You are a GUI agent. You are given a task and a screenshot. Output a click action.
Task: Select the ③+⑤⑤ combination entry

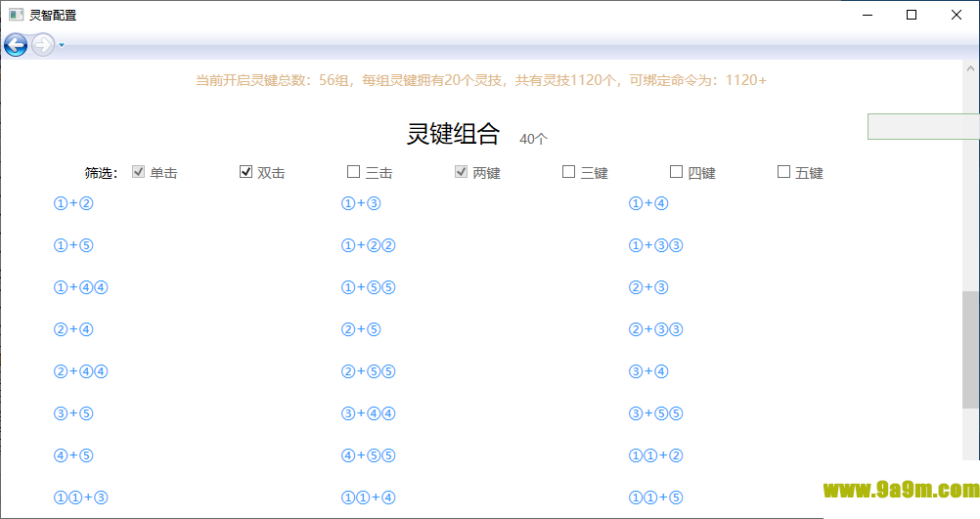pos(655,413)
